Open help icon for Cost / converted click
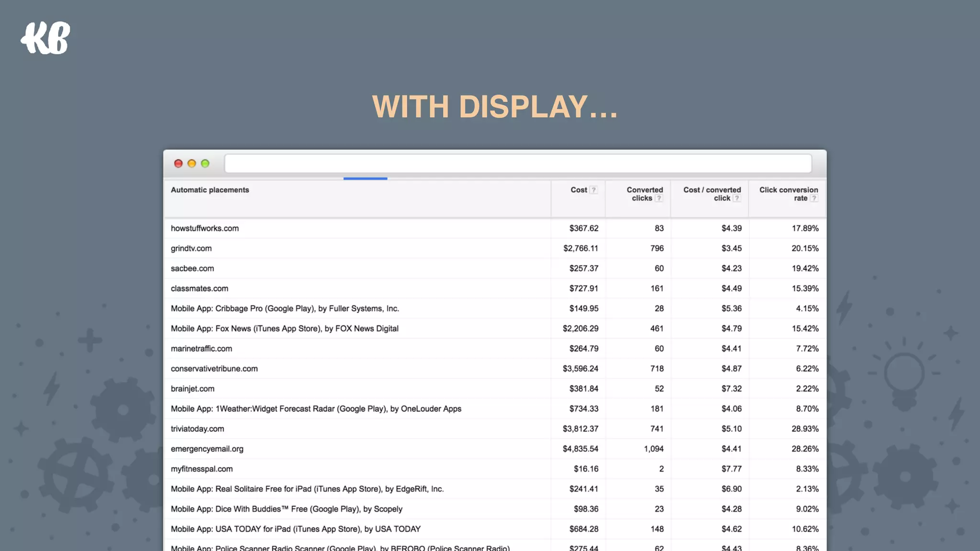This screenshot has width=980, height=551. click(x=737, y=198)
